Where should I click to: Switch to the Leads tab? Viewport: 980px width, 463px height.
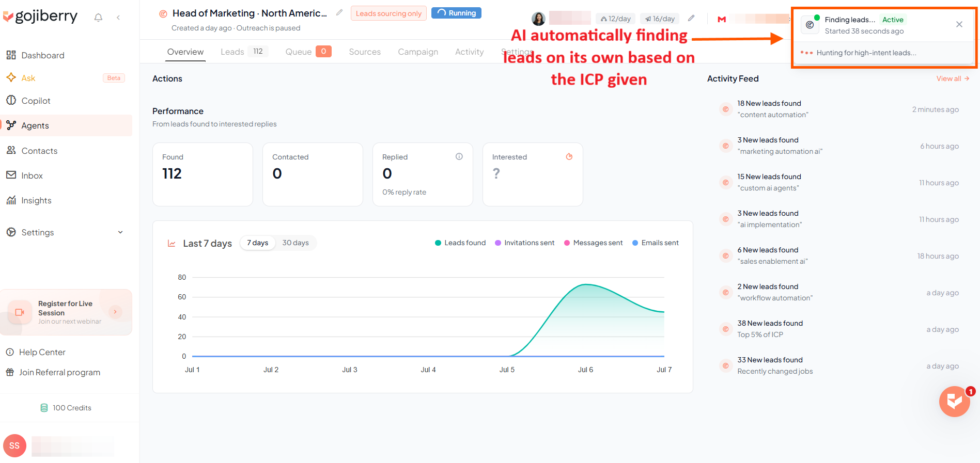244,52
